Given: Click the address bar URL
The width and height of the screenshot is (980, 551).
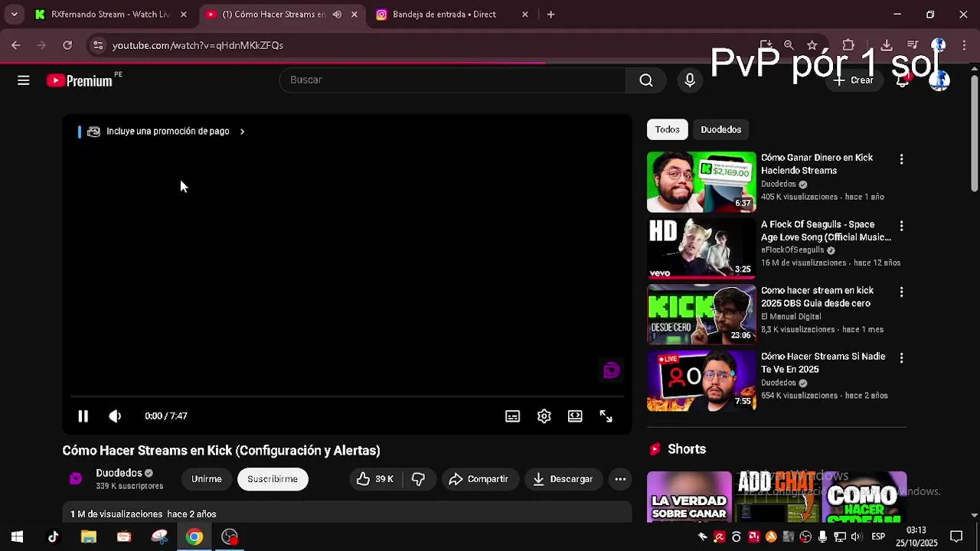Looking at the screenshot, I should point(198,46).
